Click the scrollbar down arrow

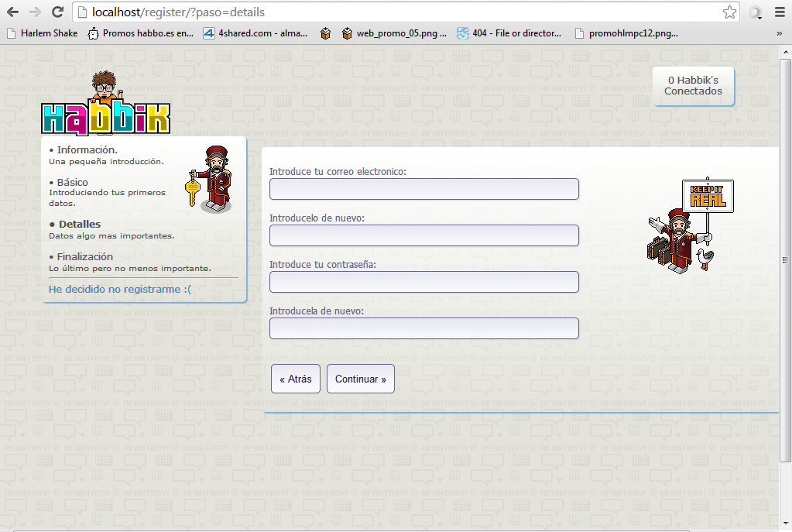point(786,523)
